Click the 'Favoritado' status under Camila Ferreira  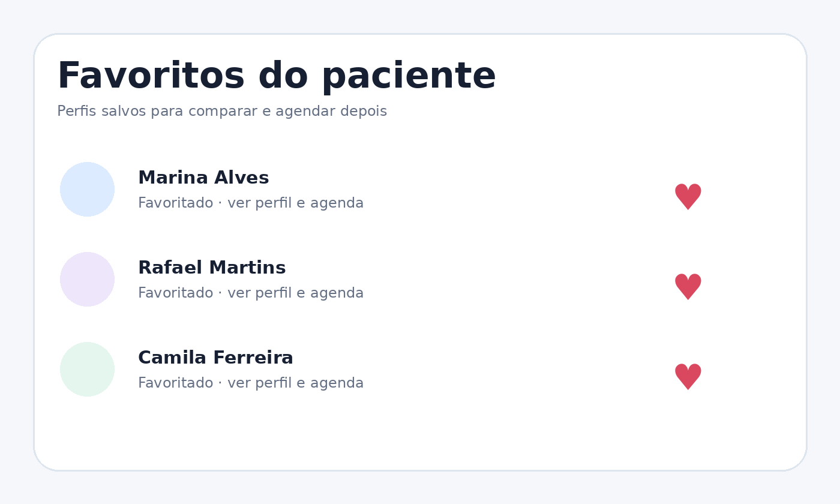(175, 383)
